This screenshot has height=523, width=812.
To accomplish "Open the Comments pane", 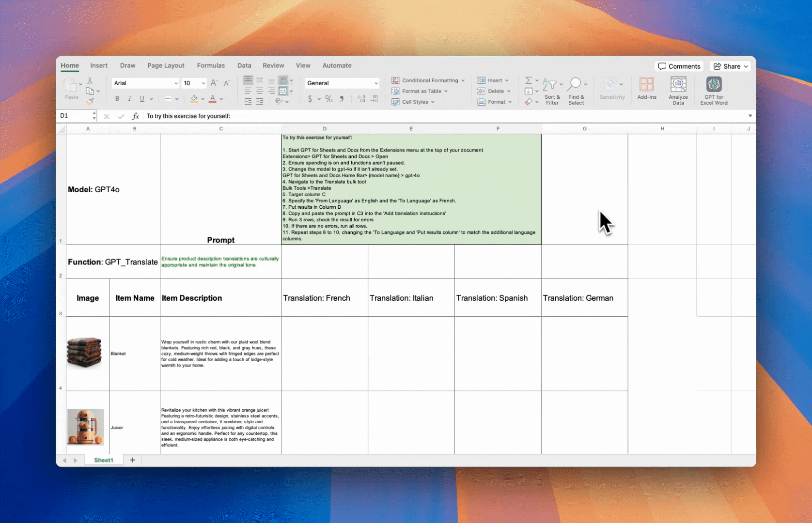I will tap(679, 66).
